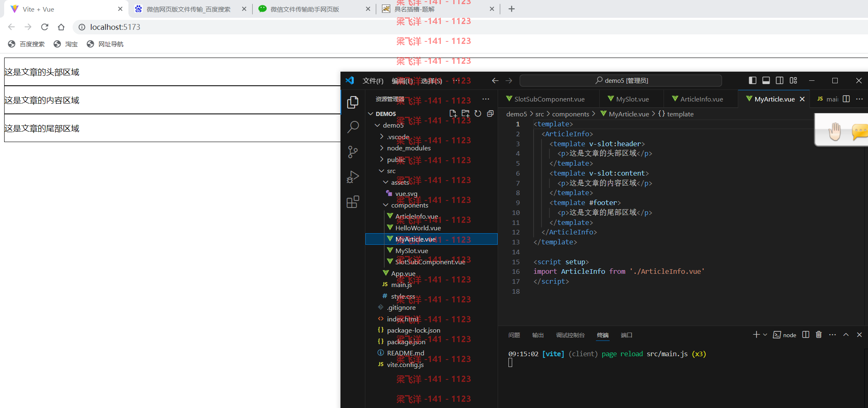The width and height of the screenshot is (868, 408).
Task: Open the 文件(F) menu
Action: click(x=373, y=81)
